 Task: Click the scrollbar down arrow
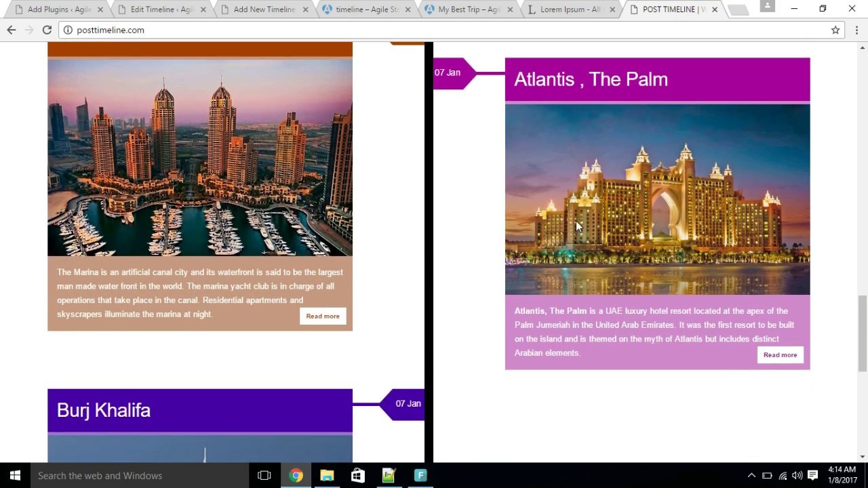pos(863,457)
